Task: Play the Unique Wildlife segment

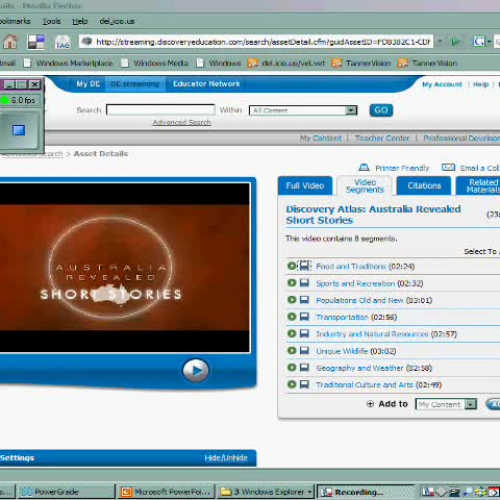Action: point(292,351)
